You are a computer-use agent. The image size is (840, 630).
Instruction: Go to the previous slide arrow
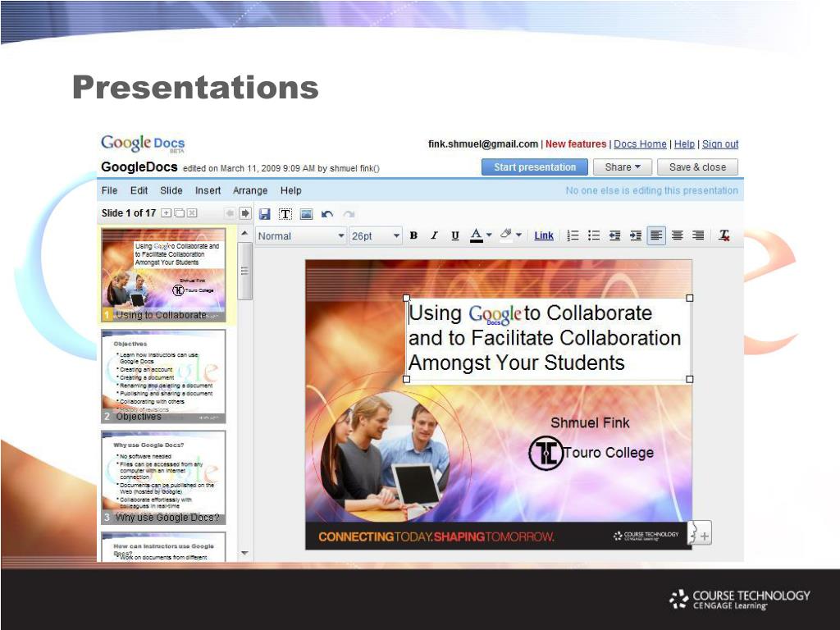click(x=230, y=213)
